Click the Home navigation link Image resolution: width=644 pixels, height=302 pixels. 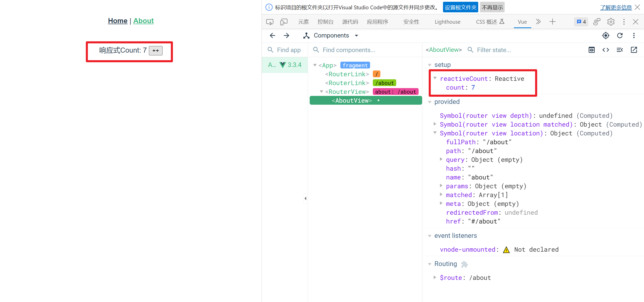pyautogui.click(x=117, y=21)
